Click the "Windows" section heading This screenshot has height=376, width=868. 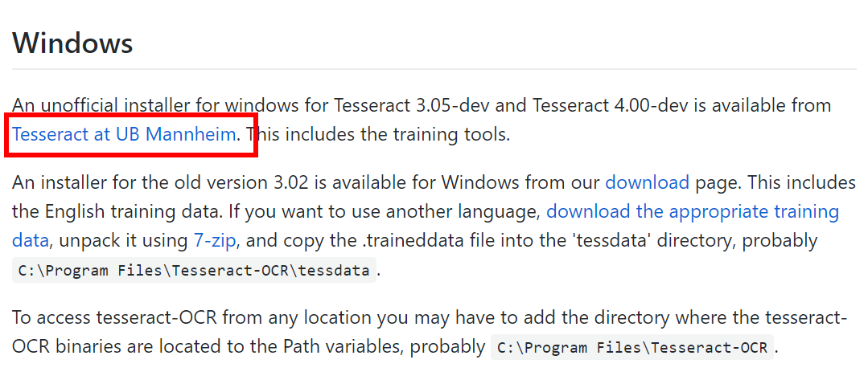72,43
